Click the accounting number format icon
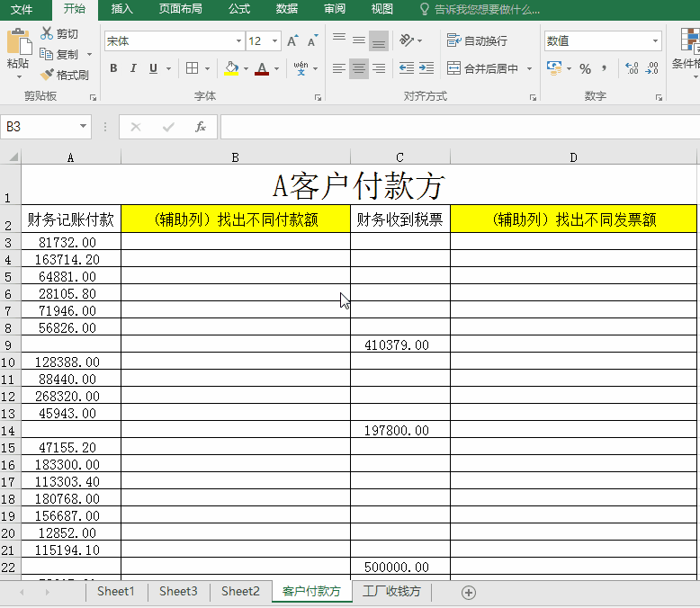This screenshot has width=700, height=608. click(x=554, y=68)
